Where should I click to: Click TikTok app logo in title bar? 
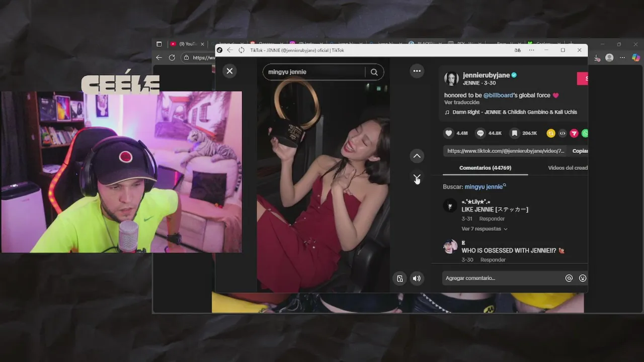(220, 50)
